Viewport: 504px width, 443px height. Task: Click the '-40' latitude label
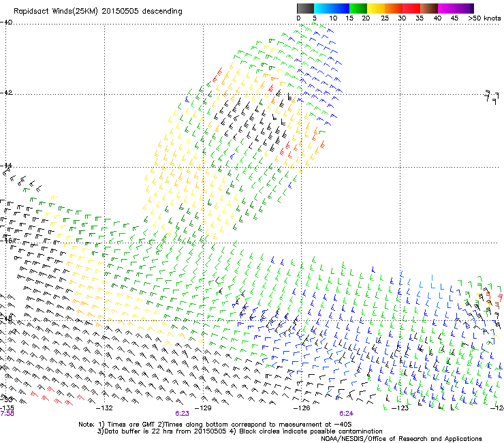(6, 22)
